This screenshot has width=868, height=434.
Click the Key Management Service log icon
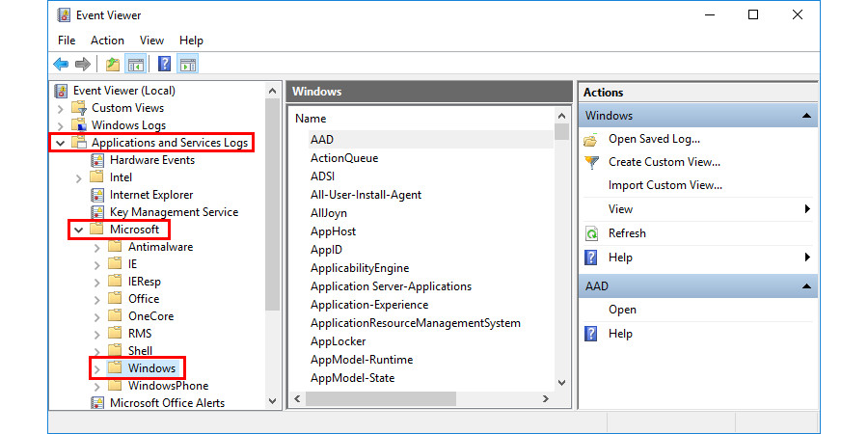pos(97,212)
